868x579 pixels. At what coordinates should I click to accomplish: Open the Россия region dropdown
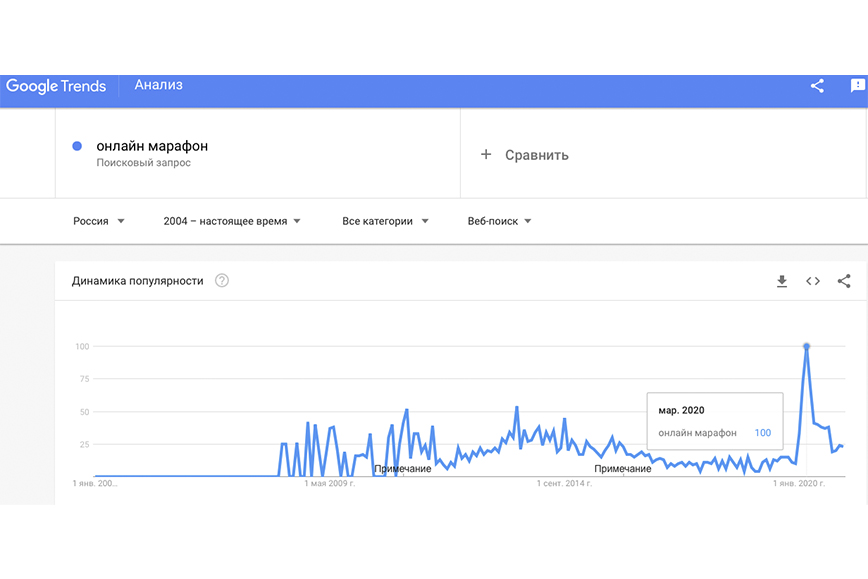99,221
